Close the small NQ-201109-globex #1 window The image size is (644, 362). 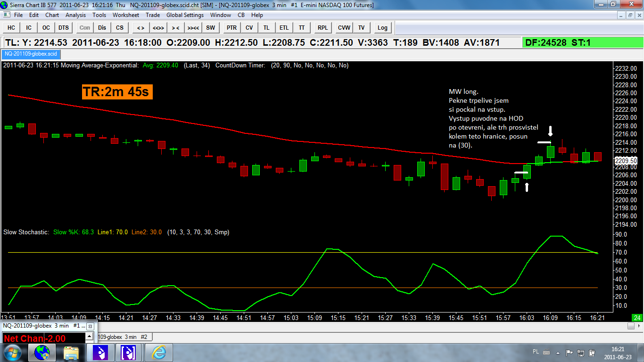click(91, 326)
